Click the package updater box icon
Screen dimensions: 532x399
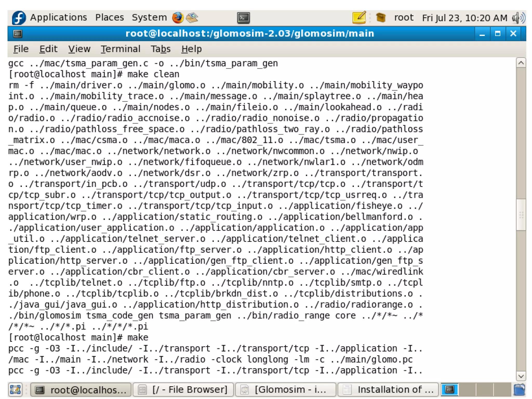click(381, 18)
